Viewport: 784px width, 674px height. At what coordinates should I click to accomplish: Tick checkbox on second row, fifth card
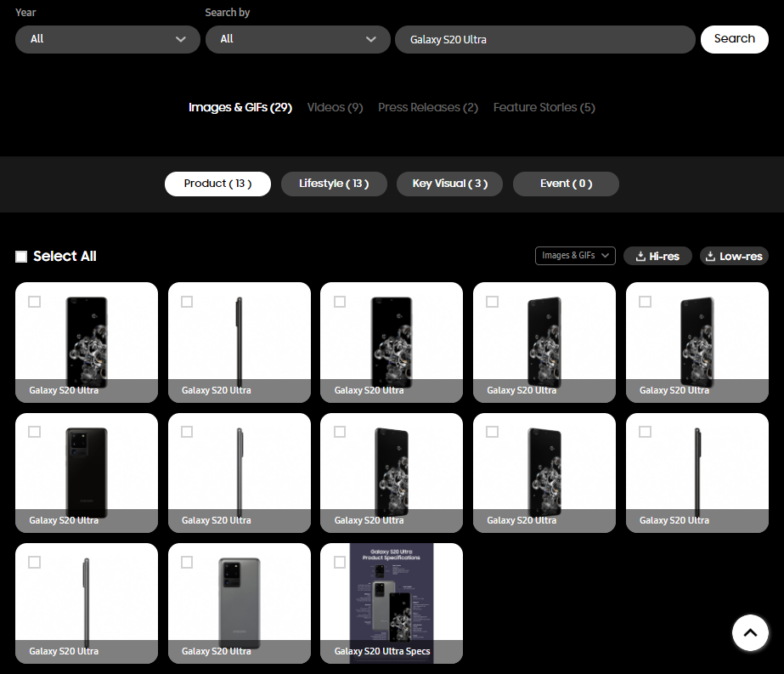(645, 431)
